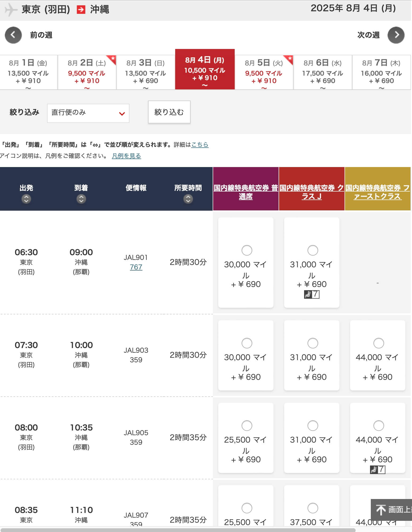The height and width of the screenshot is (532, 412).
Task: Choose the 8月3日 (日) date tab
Action: 146,72
